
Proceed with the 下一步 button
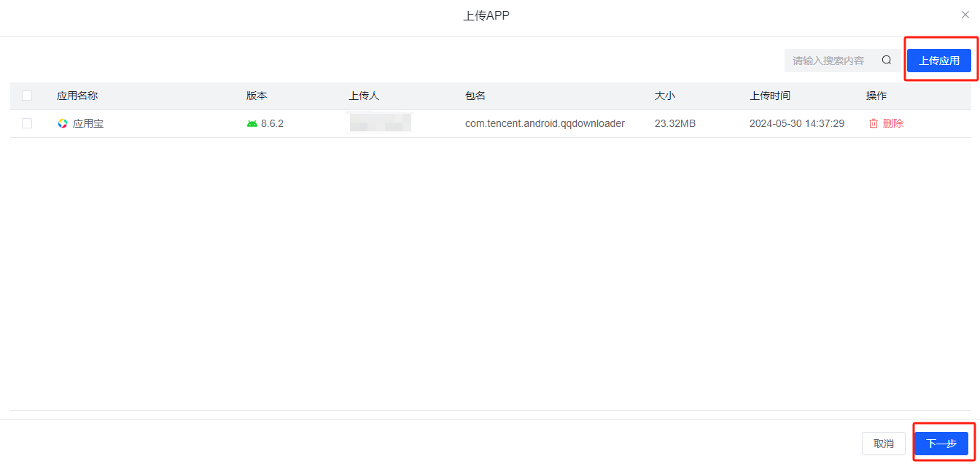point(941,444)
